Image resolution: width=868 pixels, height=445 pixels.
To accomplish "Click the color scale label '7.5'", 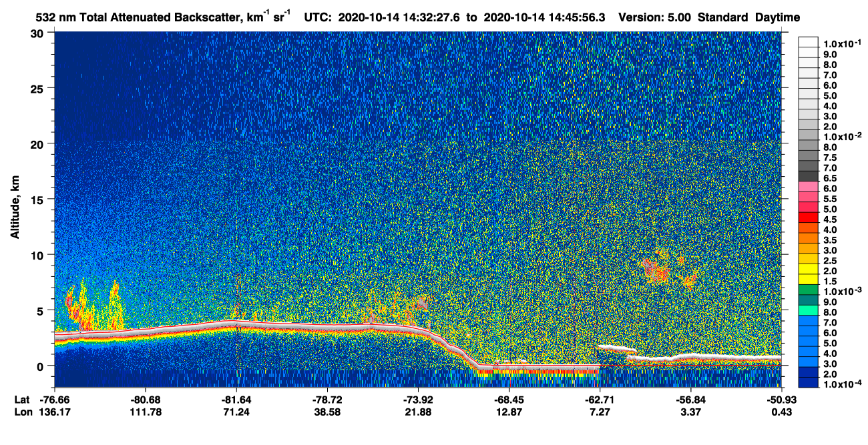I will pos(831,158).
